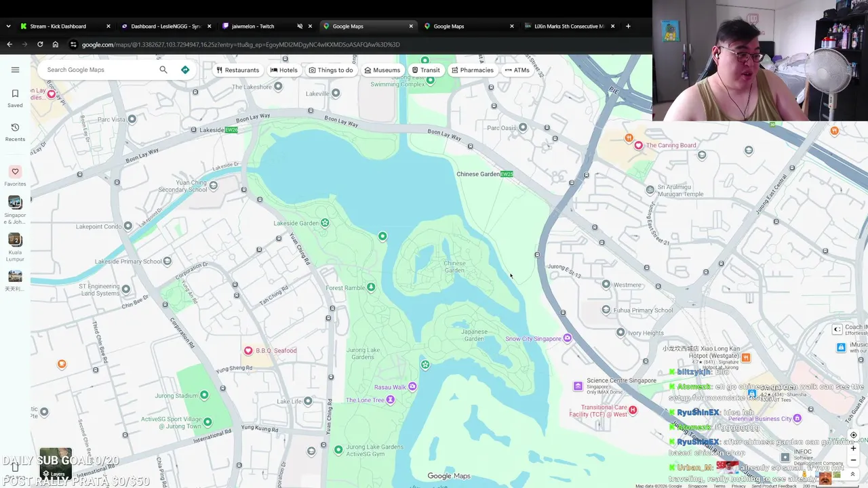Select the Snow City Singapore pin
This screenshot has width=868, height=488.
[x=568, y=338]
